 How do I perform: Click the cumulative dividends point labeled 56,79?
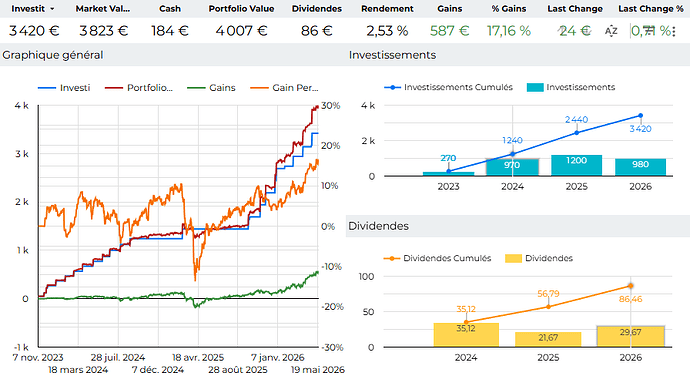pyautogui.click(x=548, y=307)
